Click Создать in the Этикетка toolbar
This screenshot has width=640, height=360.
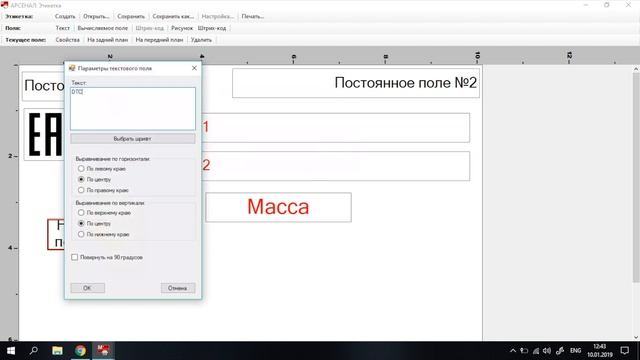pyautogui.click(x=65, y=16)
